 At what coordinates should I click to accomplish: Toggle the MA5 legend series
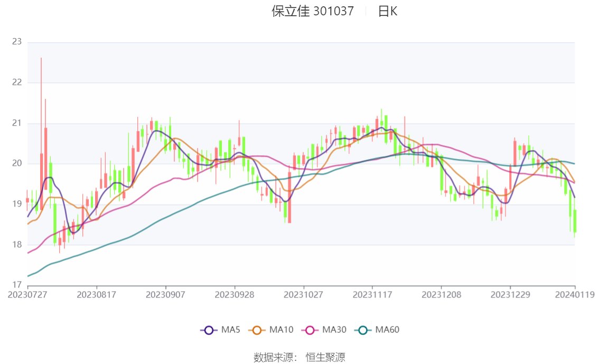click(x=220, y=330)
